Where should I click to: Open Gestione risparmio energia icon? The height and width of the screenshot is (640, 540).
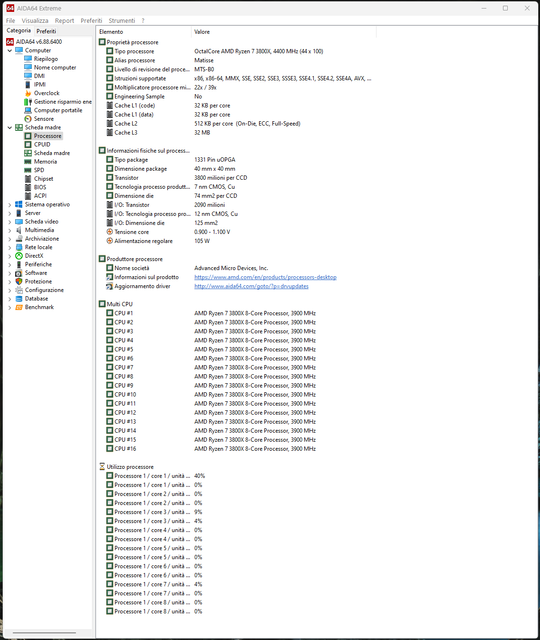(x=28, y=102)
